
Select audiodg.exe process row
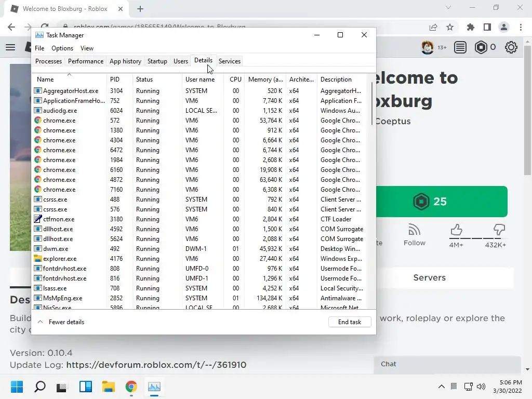tap(200, 111)
